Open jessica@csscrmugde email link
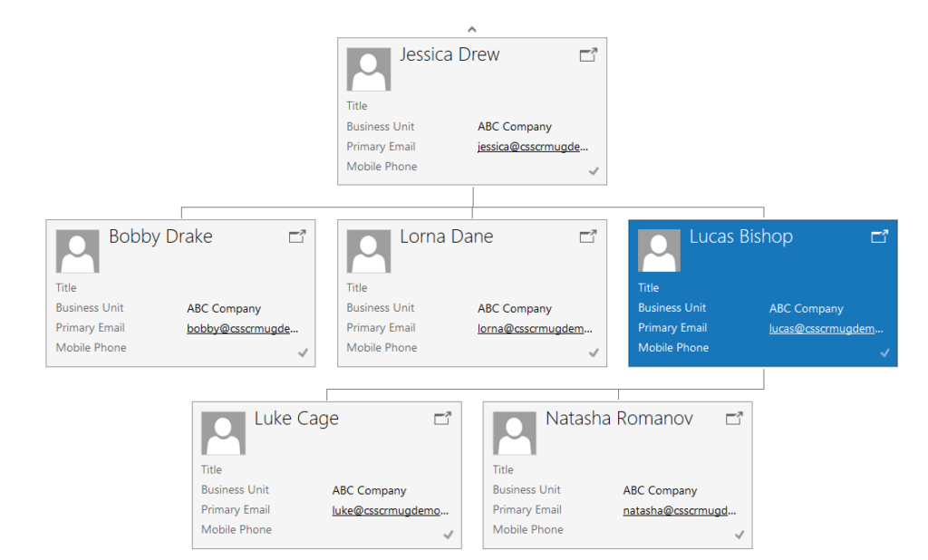Viewport: 928px width, 560px height. (x=533, y=146)
